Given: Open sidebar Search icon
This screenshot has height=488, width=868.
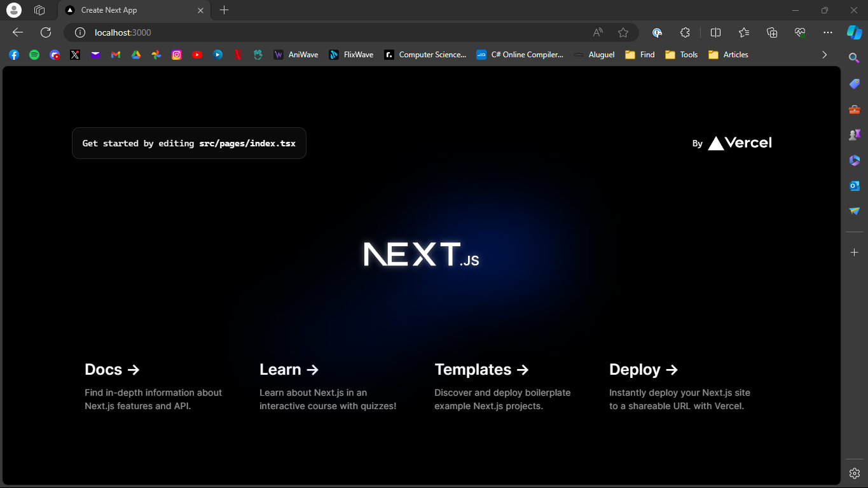Looking at the screenshot, I should [855, 58].
